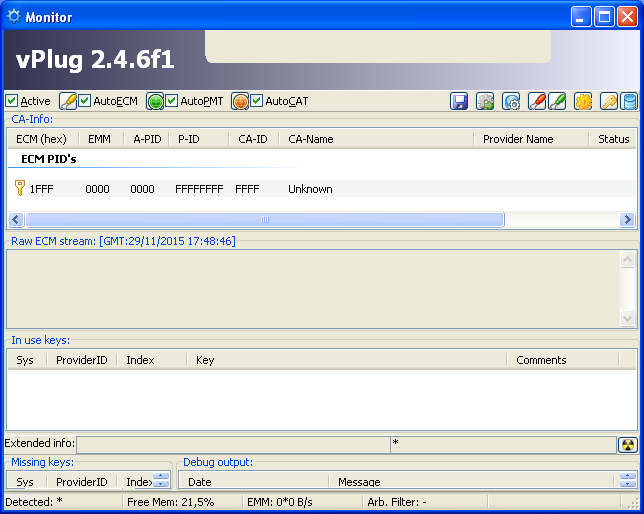The width and height of the screenshot is (644, 514).
Task: Click the orange gear toolbar icon
Action: [583, 101]
